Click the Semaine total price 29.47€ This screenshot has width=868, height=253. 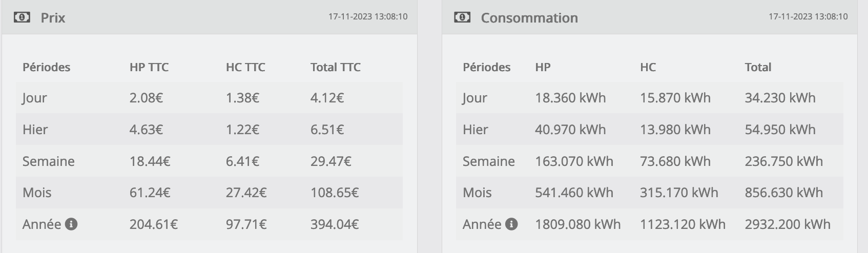pyautogui.click(x=330, y=161)
